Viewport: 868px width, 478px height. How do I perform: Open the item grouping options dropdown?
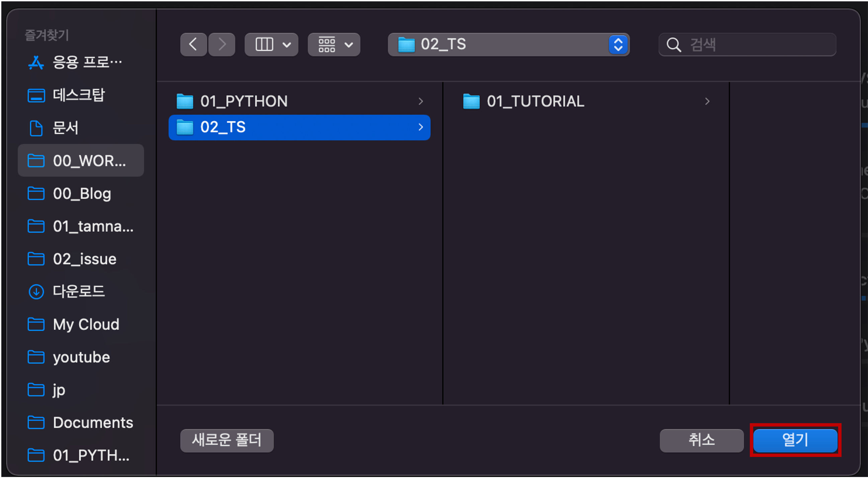334,44
